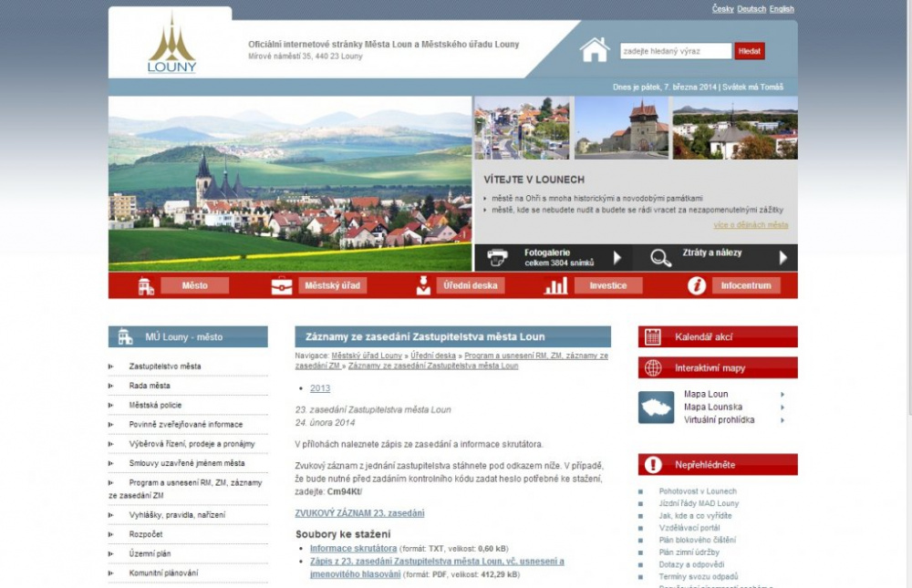Open the Infocentrum menu tab

746,285
